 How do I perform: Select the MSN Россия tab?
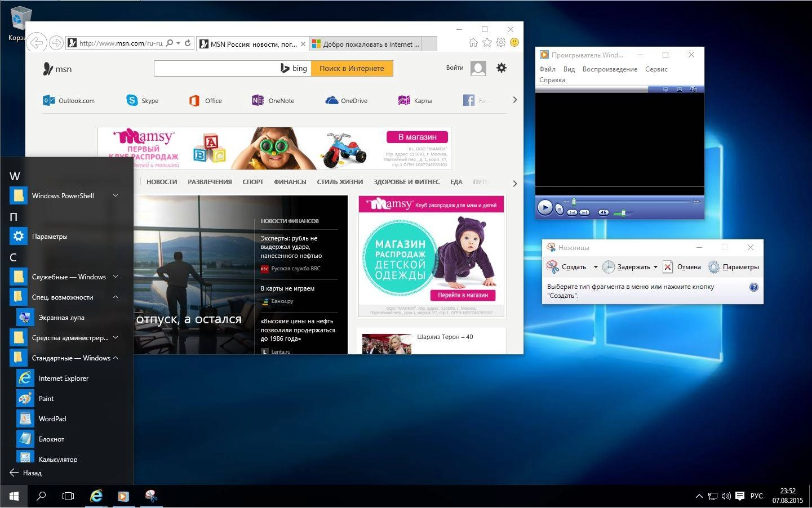click(x=253, y=44)
